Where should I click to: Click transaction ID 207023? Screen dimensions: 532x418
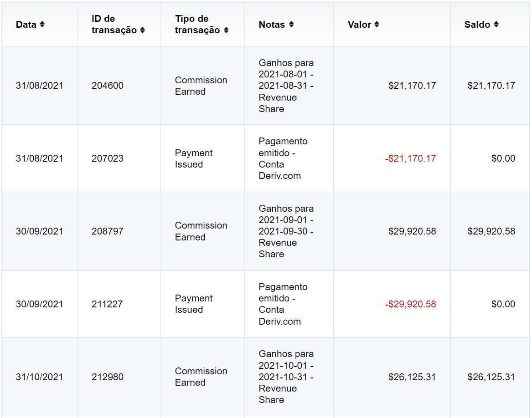tap(107, 158)
